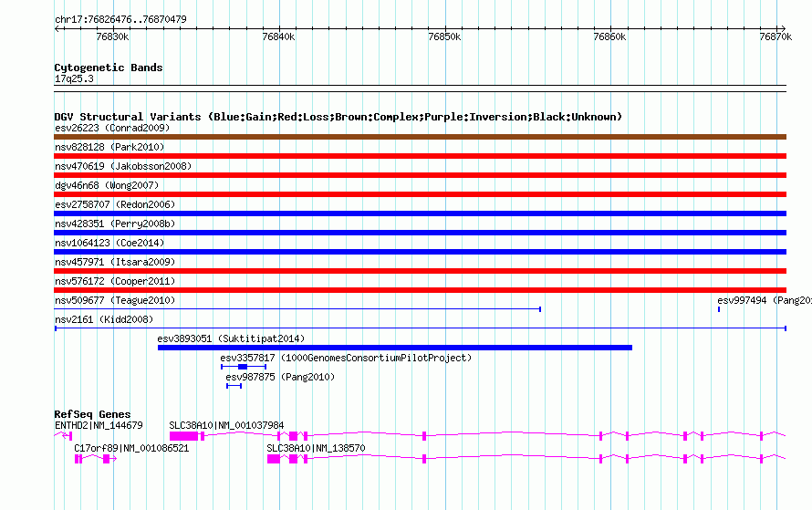Click the nsv428351 (Perry2008b) label
812x510 pixels.
[115, 224]
